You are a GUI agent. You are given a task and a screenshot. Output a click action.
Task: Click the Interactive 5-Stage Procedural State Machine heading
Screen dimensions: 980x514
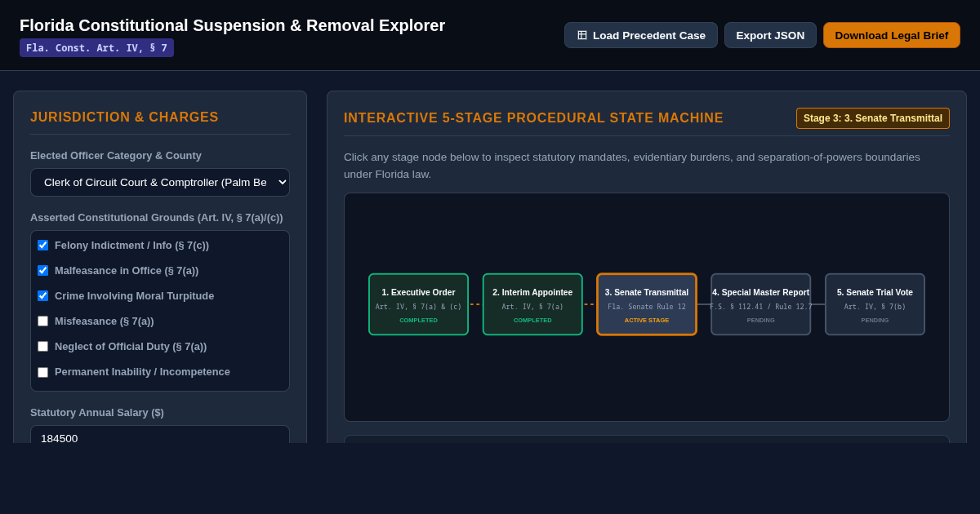click(x=533, y=118)
